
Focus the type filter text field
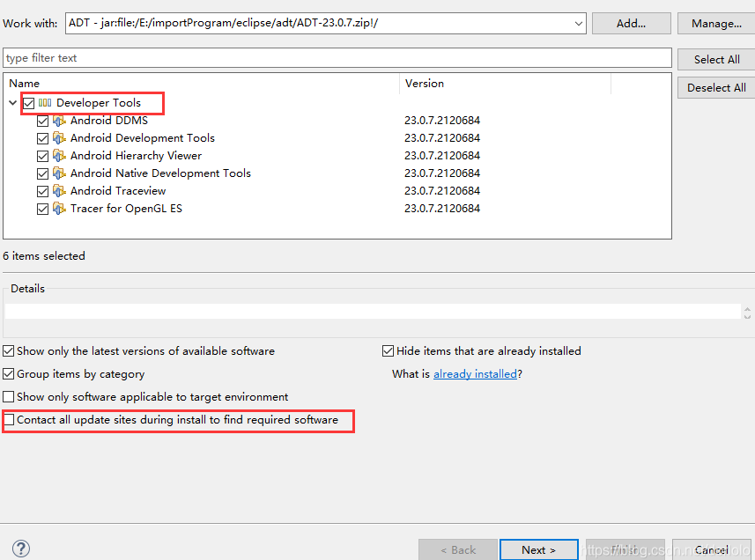(x=337, y=58)
